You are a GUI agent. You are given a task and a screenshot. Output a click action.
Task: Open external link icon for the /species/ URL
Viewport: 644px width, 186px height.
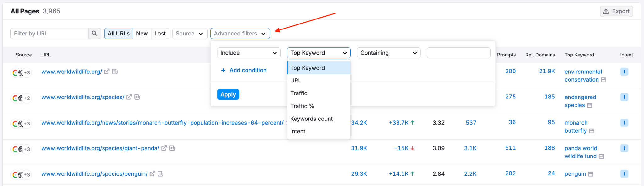click(129, 97)
